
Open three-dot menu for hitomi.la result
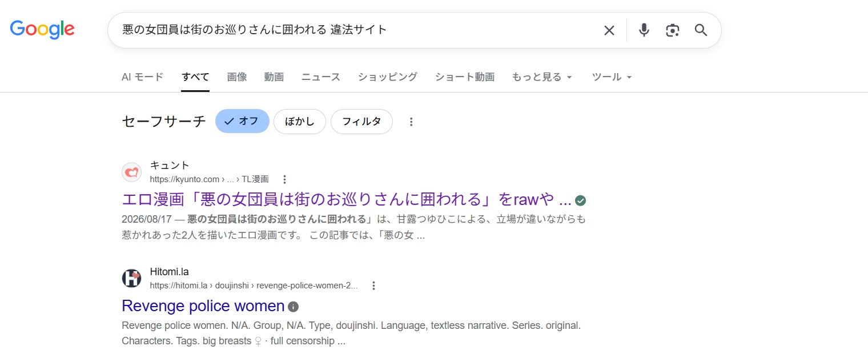click(x=373, y=285)
